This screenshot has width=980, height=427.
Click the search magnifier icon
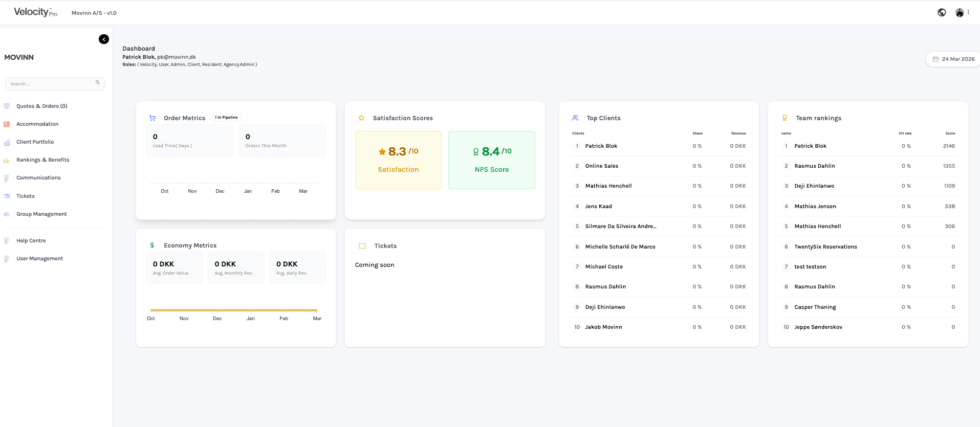[x=98, y=82]
